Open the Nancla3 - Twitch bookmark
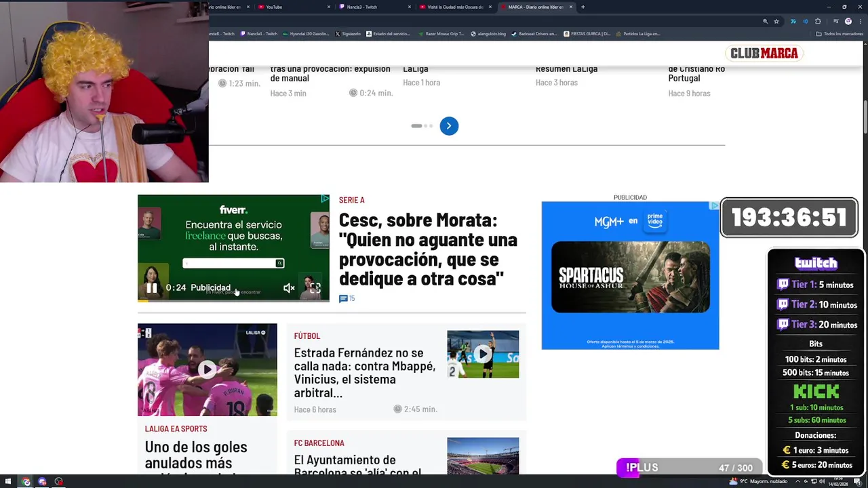Viewport: 868px width, 488px height. (x=259, y=34)
